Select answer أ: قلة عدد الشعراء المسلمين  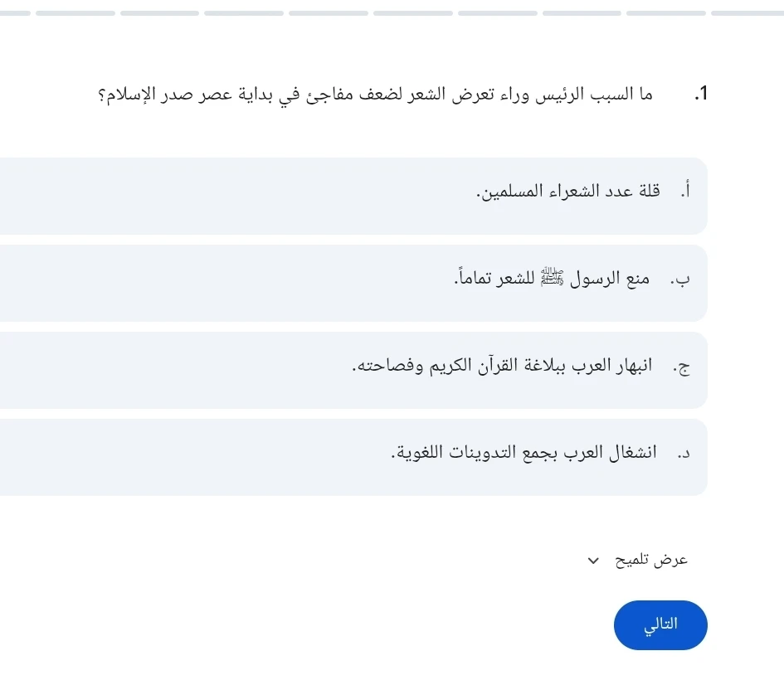point(354,196)
